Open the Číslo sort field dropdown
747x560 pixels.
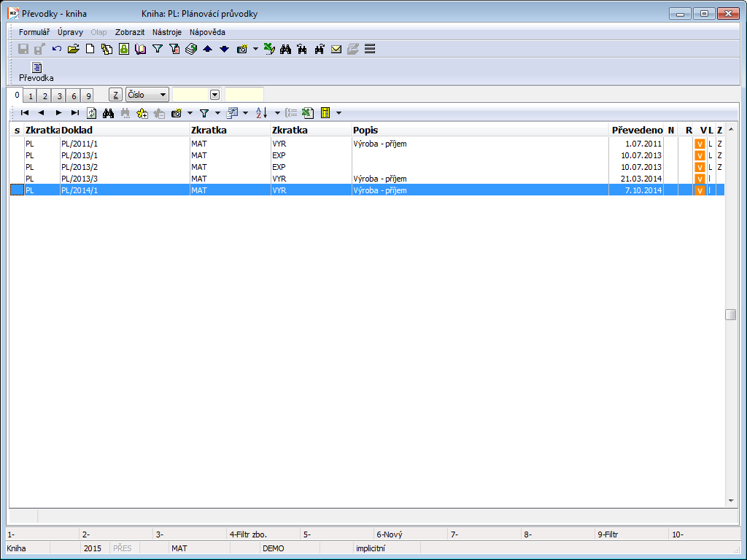[162, 95]
